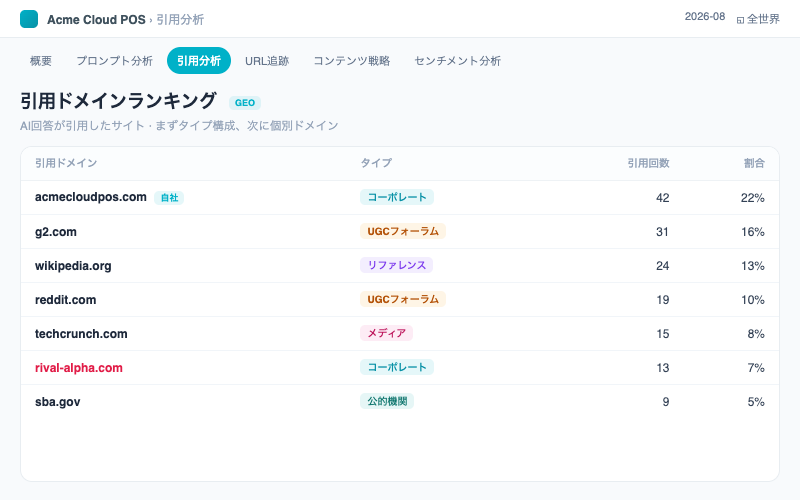This screenshot has width=800, height=500.
Task: Click the GEO badge by the heading
Action: [245, 103]
